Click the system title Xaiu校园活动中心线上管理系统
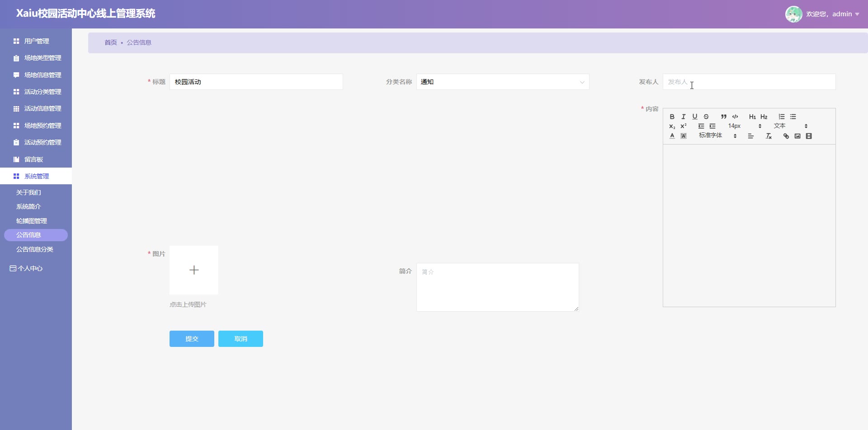868x430 pixels. click(x=86, y=14)
